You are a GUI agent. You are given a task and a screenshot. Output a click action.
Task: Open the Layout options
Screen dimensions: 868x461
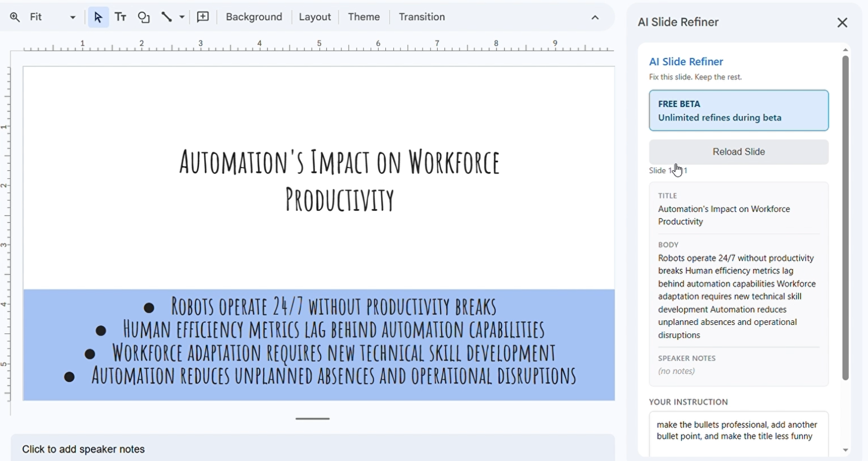pos(315,17)
